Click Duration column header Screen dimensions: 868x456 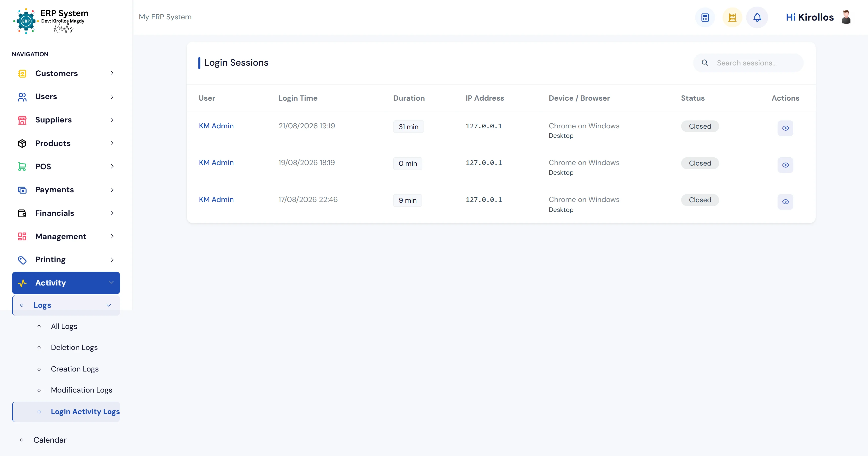pyautogui.click(x=409, y=98)
